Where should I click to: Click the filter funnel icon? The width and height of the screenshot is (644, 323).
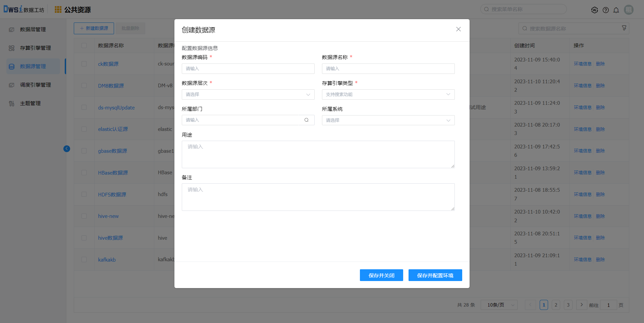tap(624, 28)
